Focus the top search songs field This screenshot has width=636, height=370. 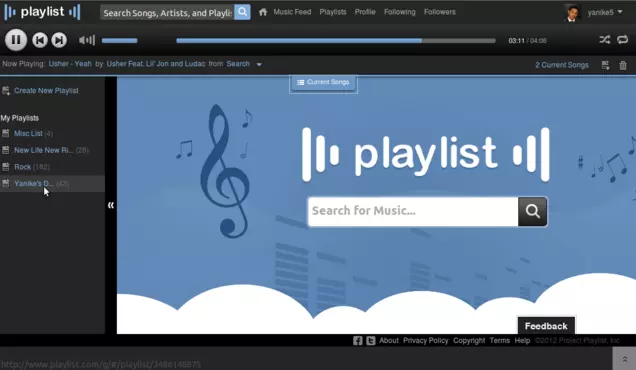point(167,13)
